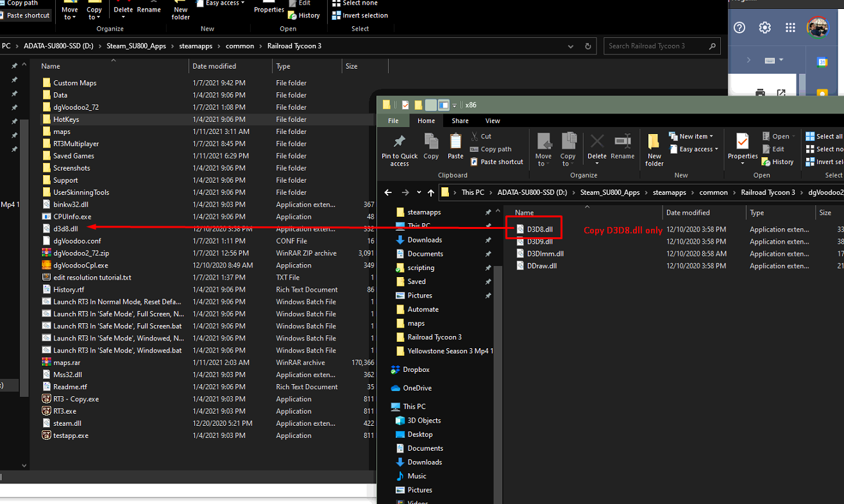844x504 pixels.
Task: Open the Google Calendar side panel icon
Action: [x=822, y=62]
